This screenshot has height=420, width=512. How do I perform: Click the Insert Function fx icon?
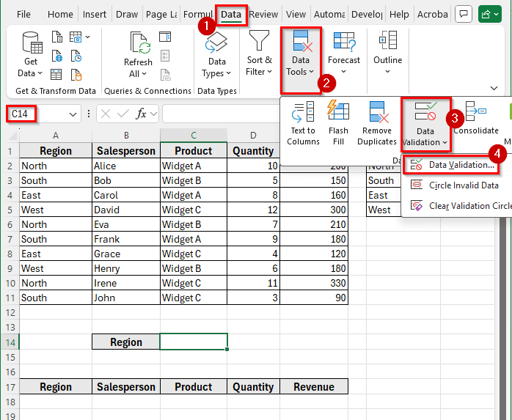[x=141, y=114]
